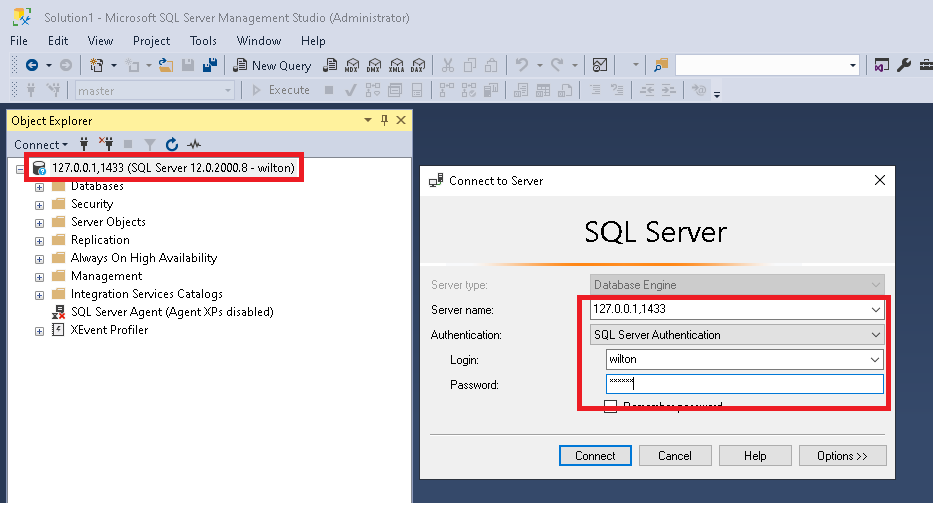Image resolution: width=933 pixels, height=506 pixels.
Task: Open Object Explorer window position dropdown arrow
Action: 368,120
